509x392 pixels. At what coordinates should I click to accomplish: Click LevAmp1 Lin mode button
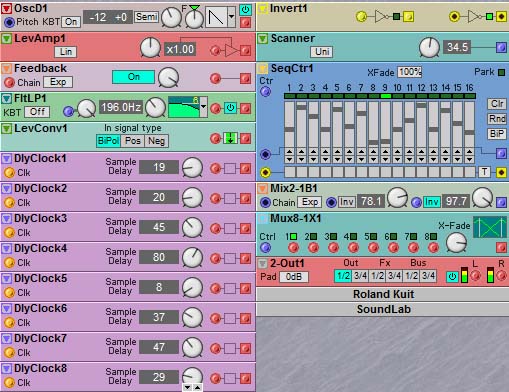coord(66,52)
